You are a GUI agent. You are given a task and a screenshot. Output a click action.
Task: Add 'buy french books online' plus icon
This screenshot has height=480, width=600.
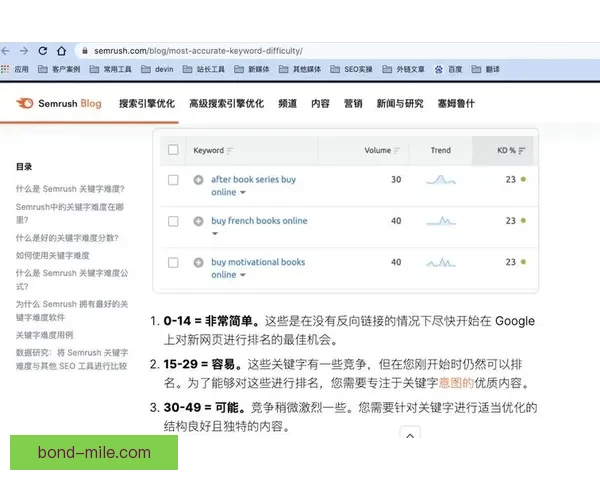(x=198, y=221)
